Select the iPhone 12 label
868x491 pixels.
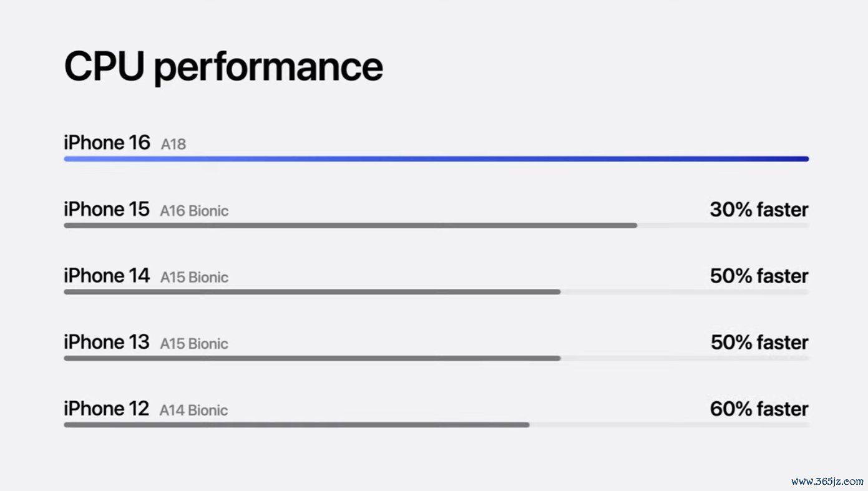pyautogui.click(x=107, y=409)
